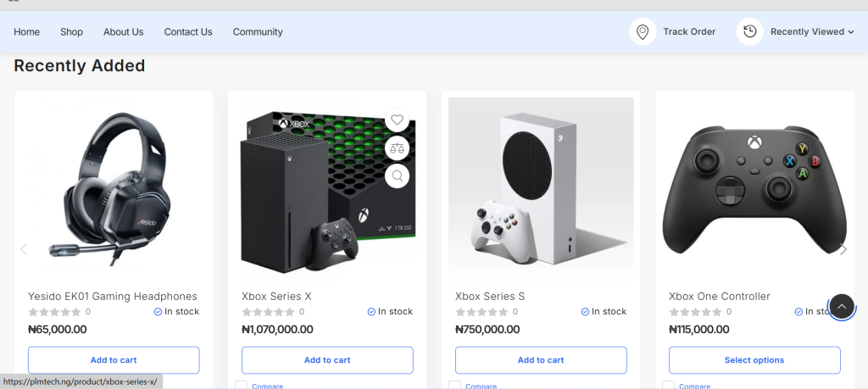Open the Shop menu item
The width and height of the screenshot is (868, 389).
(72, 32)
